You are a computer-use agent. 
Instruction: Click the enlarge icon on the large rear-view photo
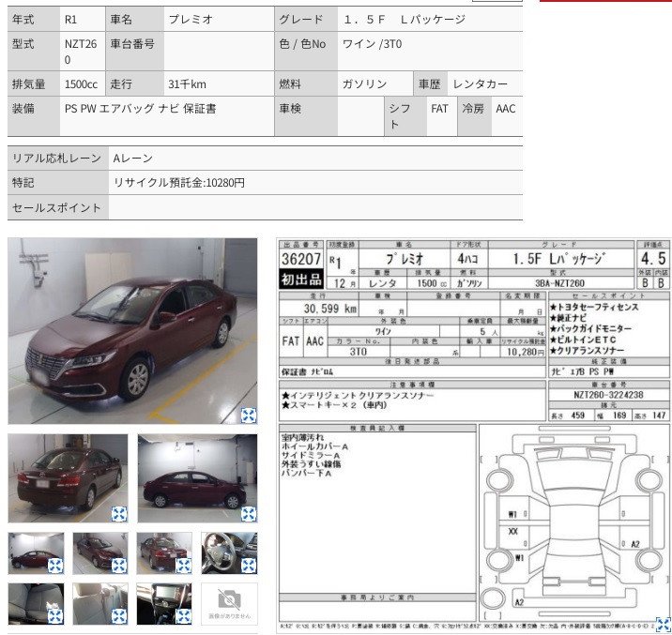click(x=119, y=514)
